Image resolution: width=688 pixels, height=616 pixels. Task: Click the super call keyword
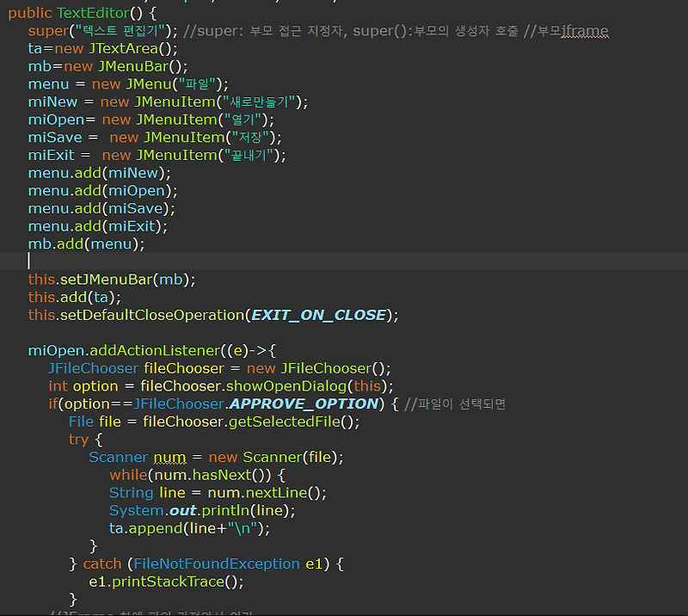coord(48,31)
